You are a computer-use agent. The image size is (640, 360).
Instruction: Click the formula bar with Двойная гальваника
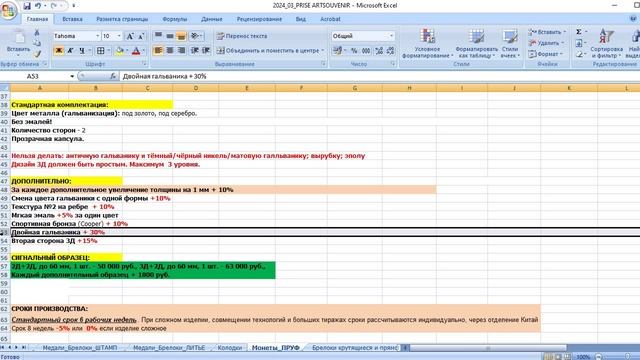pyautogui.click(x=380, y=76)
